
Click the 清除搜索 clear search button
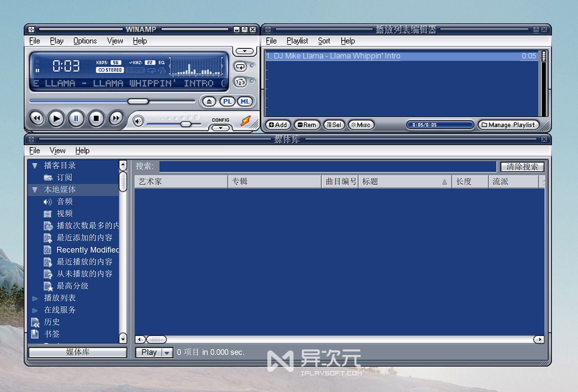click(x=522, y=166)
